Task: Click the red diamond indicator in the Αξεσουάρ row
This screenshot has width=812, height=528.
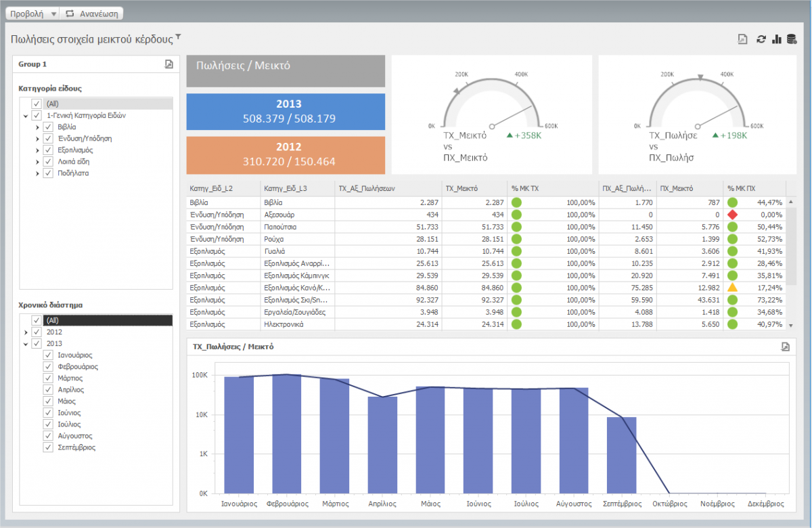Action: click(732, 215)
